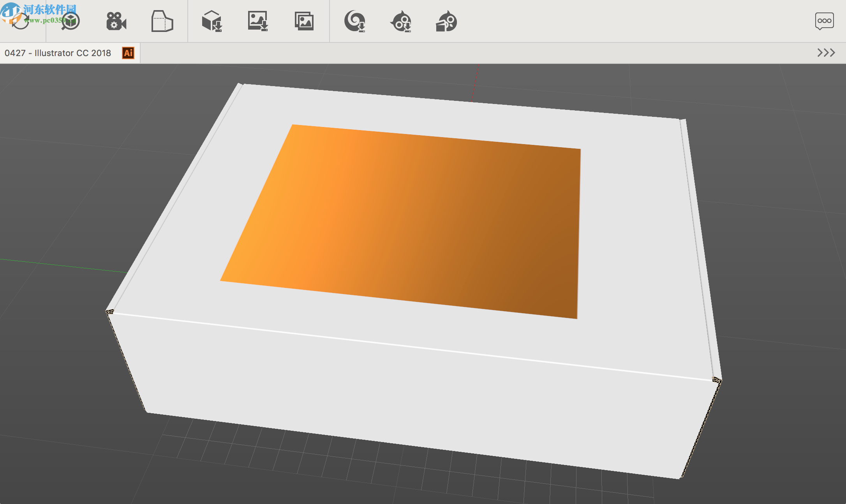Open the multiple images export tool

coord(305,21)
